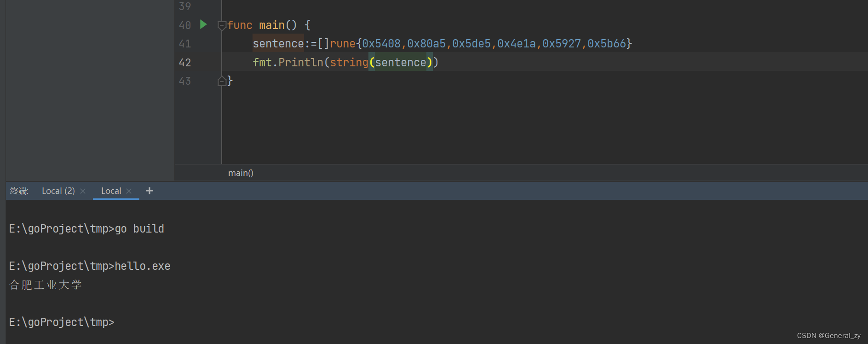Click line number 41 in gutter
This screenshot has width=868, height=344.
coord(185,44)
